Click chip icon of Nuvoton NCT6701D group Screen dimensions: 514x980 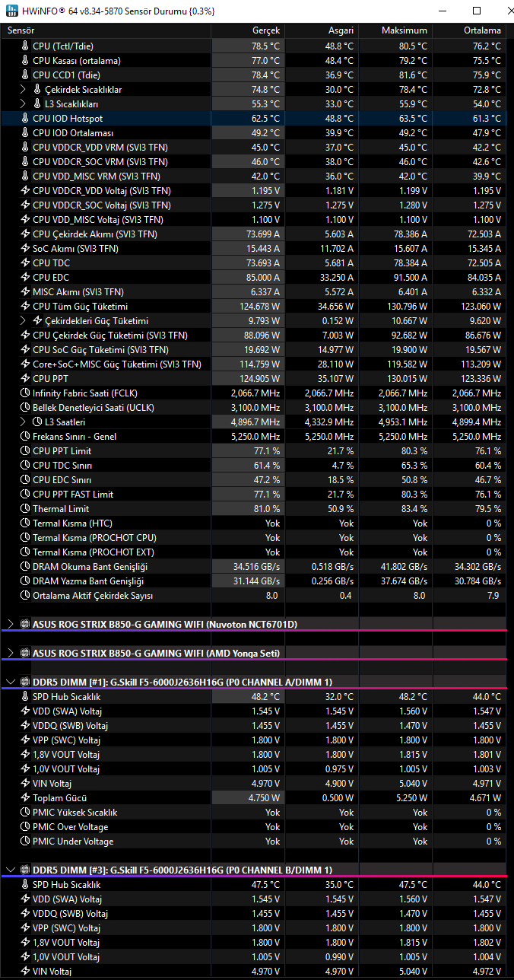point(25,624)
